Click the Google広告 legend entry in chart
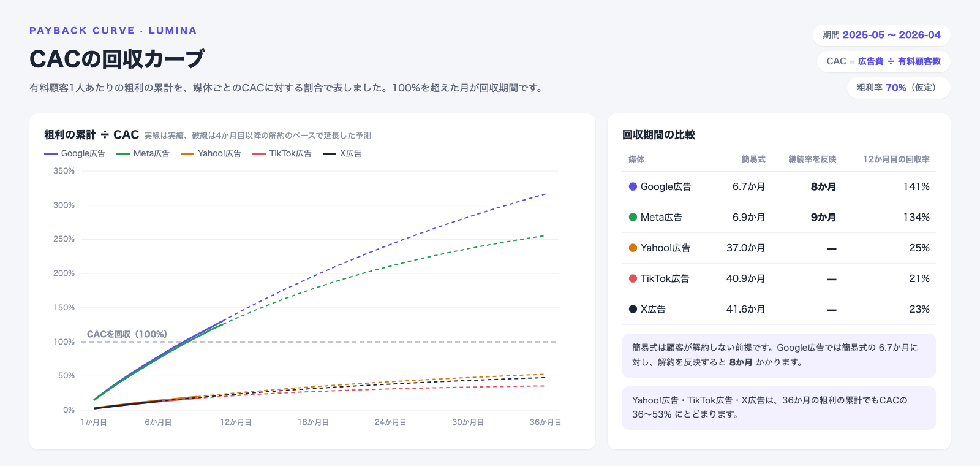This screenshot has width=980, height=466. [75, 153]
